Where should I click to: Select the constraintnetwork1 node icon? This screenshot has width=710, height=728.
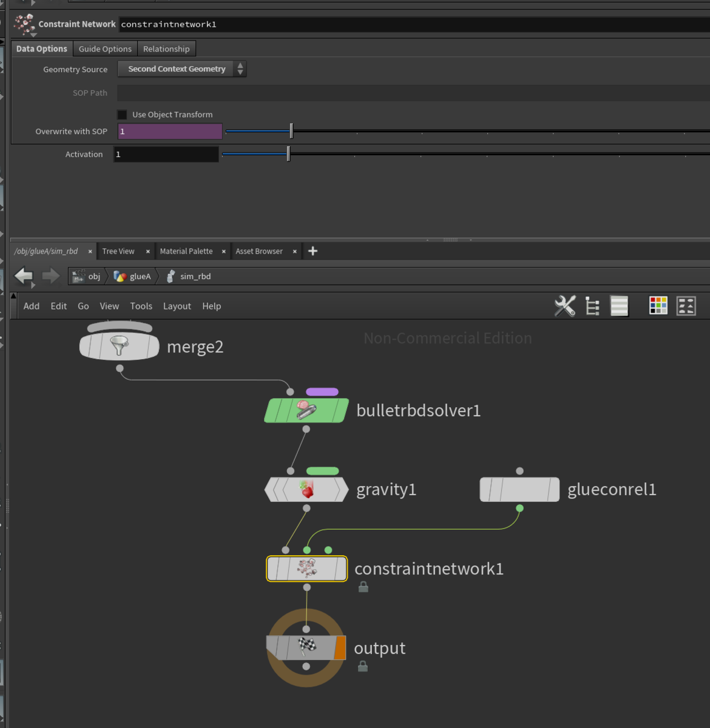coord(307,568)
